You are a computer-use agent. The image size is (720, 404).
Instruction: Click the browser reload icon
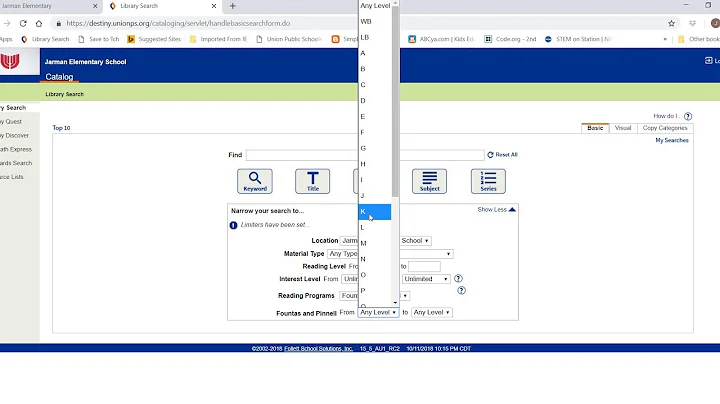23,23
